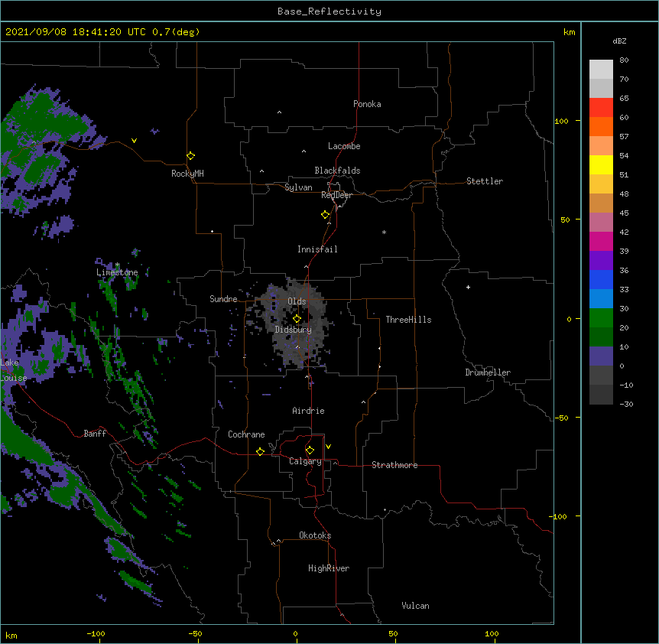Click the Base_Reflectivity title text
The height and width of the screenshot is (644, 659).
click(329, 11)
